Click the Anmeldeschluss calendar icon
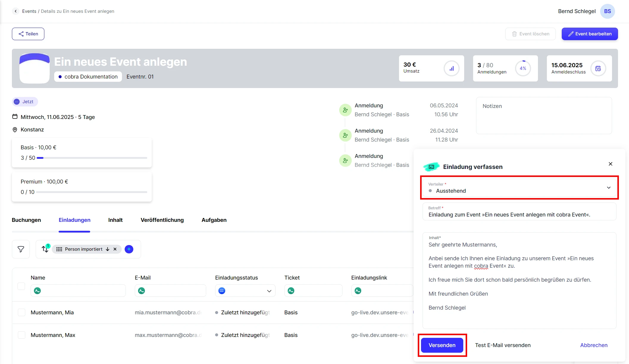The height and width of the screenshot is (364, 629). pyautogui.click(x=598, y=69)
